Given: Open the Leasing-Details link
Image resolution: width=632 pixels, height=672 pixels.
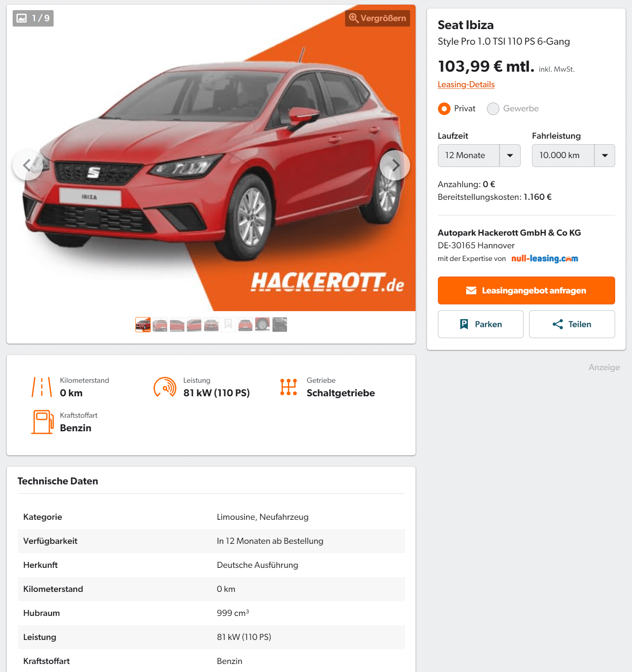Looking at the screenshot, I should pos(466,84).
